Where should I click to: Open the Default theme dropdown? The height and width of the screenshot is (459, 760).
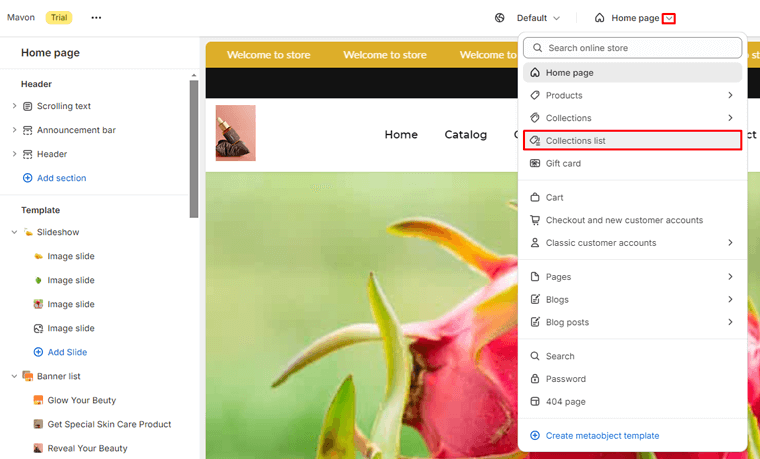pos(538,18)
